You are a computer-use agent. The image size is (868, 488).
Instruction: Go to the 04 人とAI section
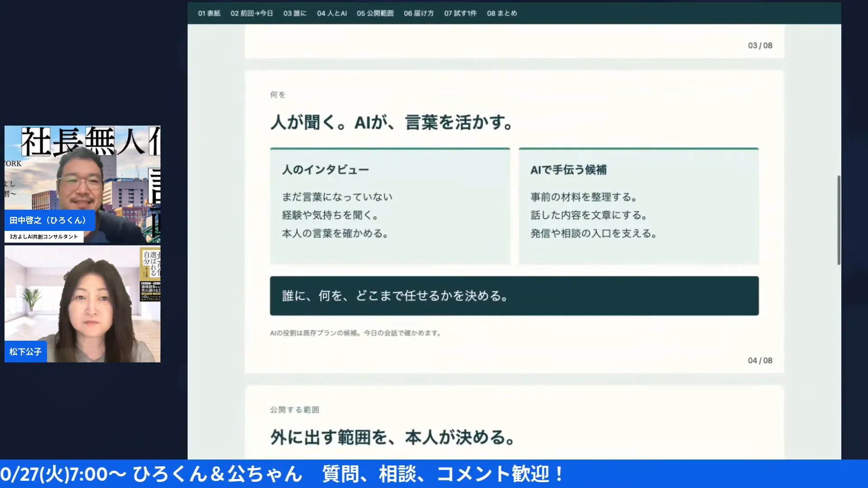(x=332, y=13)
